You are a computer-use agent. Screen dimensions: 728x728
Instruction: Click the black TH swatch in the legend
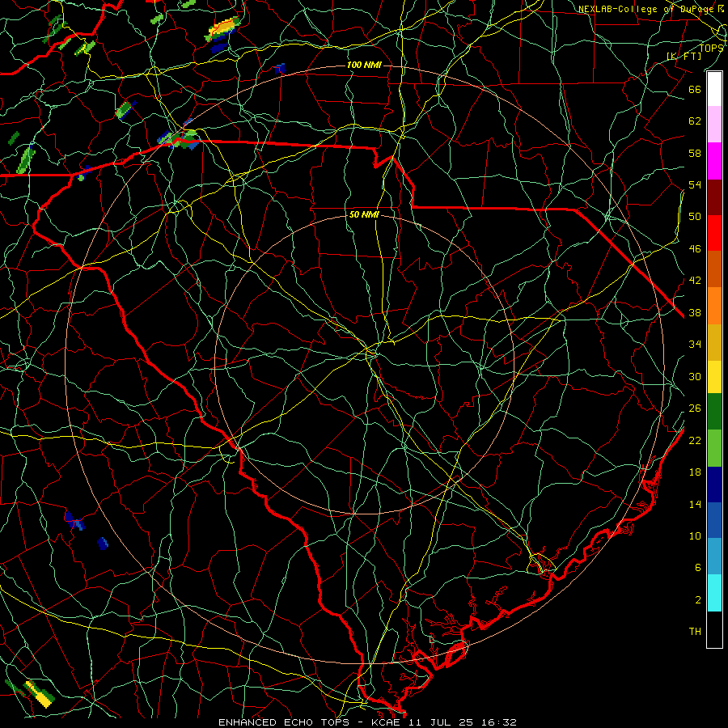click(714, 629)
